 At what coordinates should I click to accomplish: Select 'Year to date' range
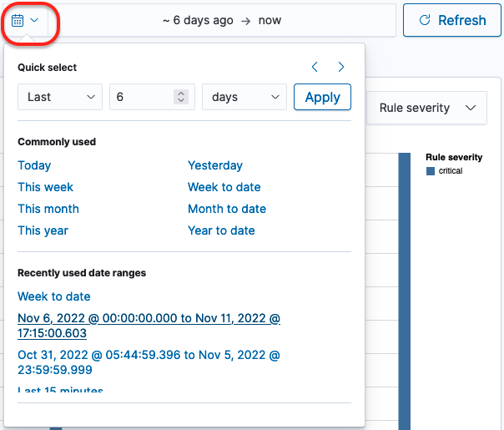click(x=221, y=230)
